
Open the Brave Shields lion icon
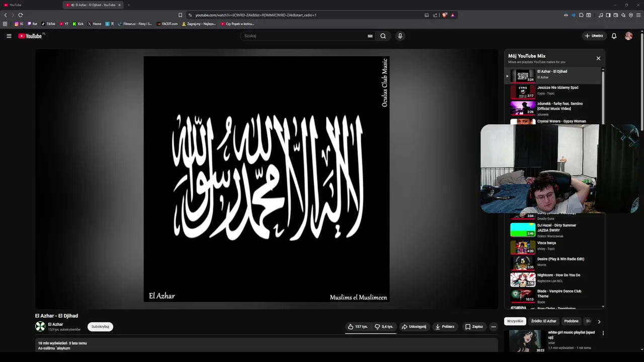pyautogui.click(x=444, y=15)
